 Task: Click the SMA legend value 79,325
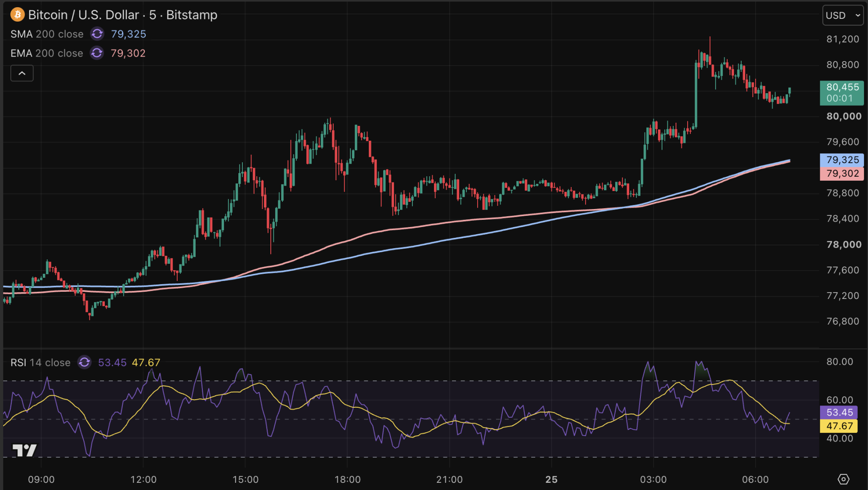[129, 34]
